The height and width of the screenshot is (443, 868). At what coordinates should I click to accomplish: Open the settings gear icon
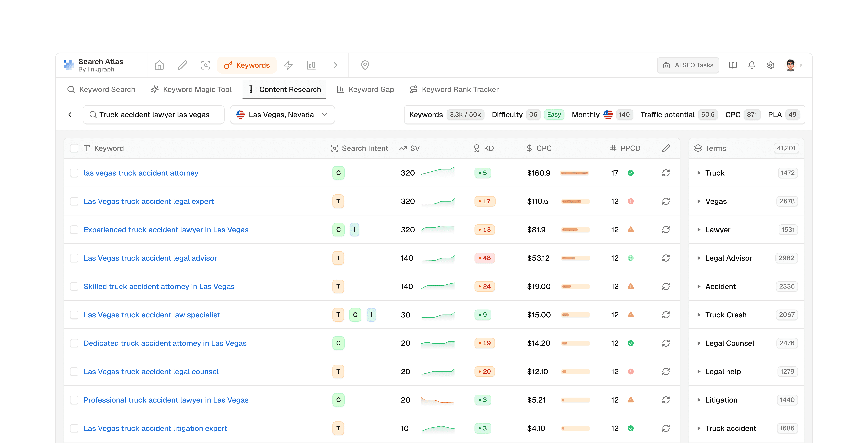click(x=771, y=65)
